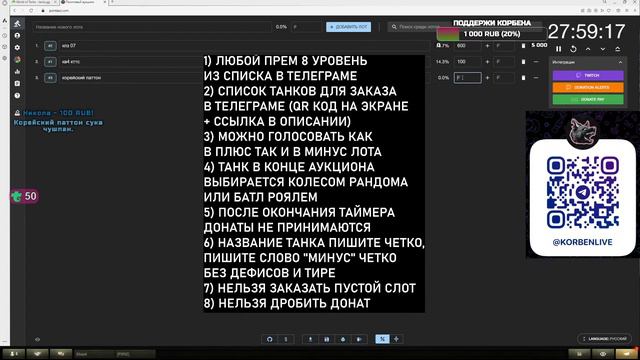Delete the second lot with trash icon
640x360 pixels.
coord(523,62)
